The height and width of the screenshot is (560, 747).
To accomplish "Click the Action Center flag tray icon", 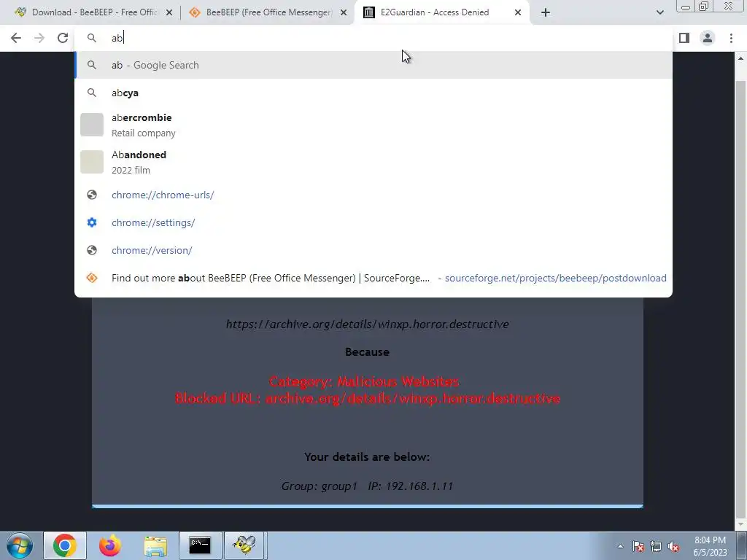I will [x=638, y=546].
